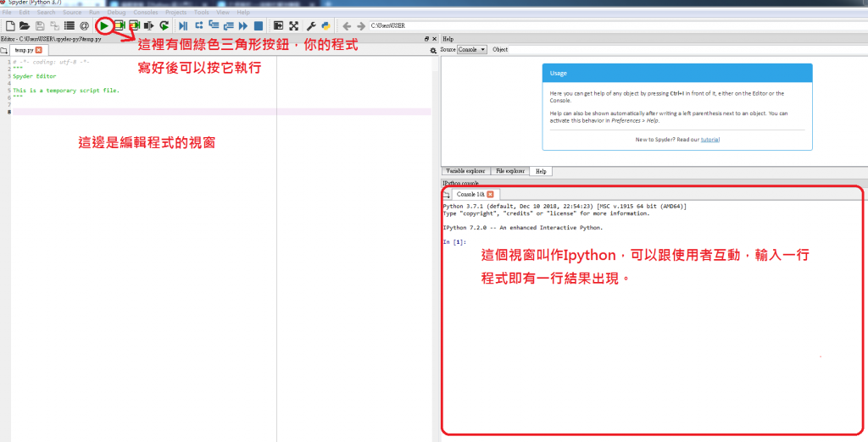
Task: Save file with the floppy disk icon
Action: tap(40, 25)
